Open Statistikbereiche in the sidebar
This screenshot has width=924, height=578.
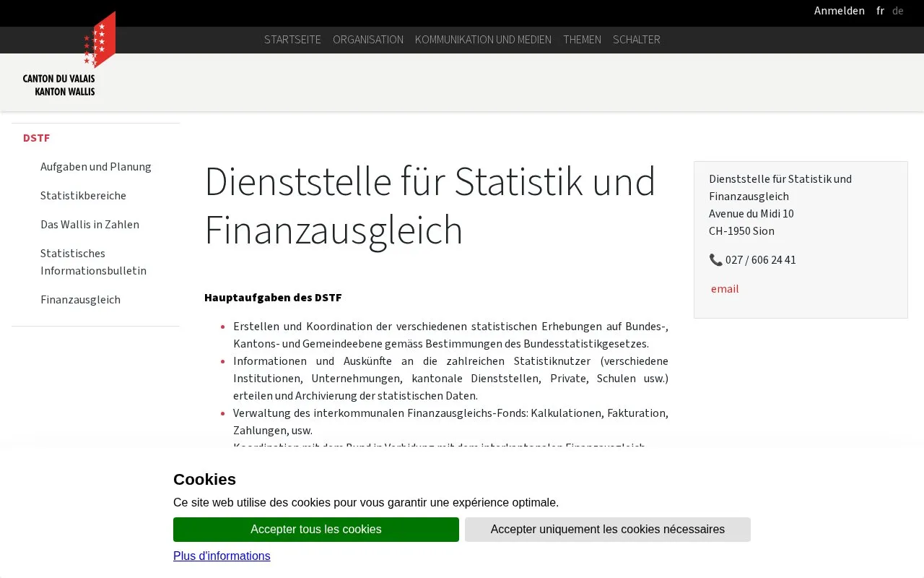click(83, 196)
